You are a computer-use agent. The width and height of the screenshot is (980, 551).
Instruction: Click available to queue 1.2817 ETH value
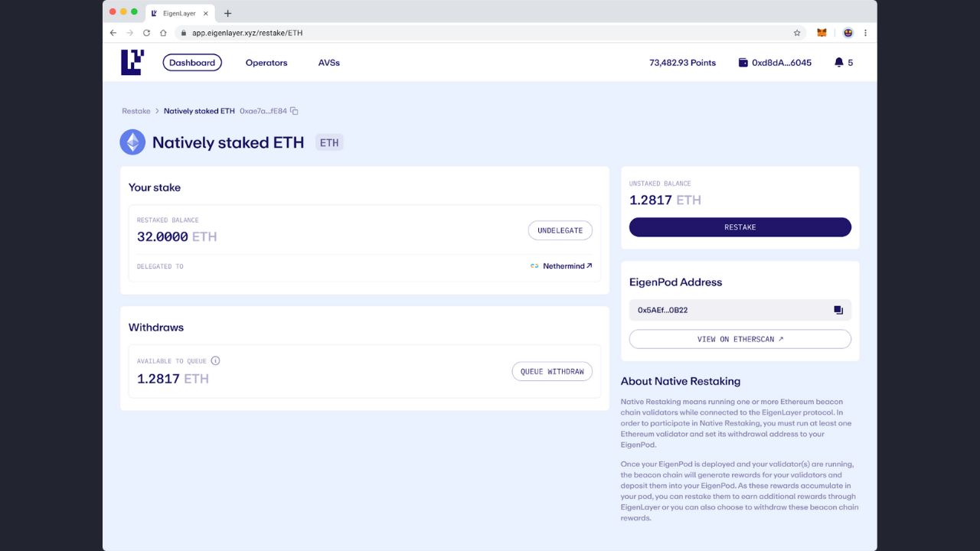[173, 379]
